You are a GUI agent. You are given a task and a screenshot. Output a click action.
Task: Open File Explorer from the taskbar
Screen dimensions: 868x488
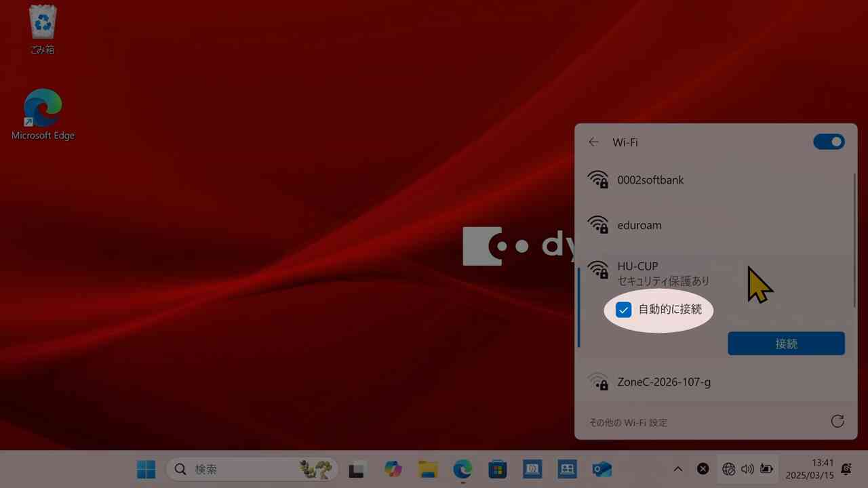point(428,469)
